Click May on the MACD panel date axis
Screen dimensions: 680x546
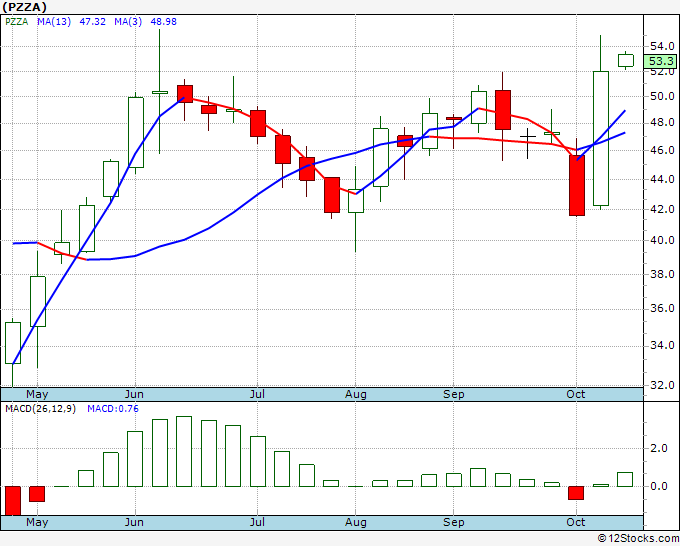coord(37,523)
